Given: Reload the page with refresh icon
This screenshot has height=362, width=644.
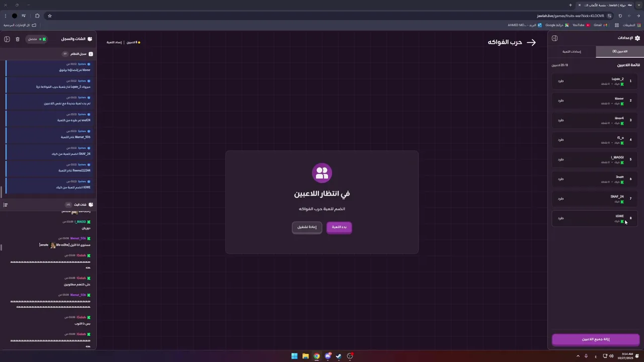Looking at the screenshot, I should point(620,16).
